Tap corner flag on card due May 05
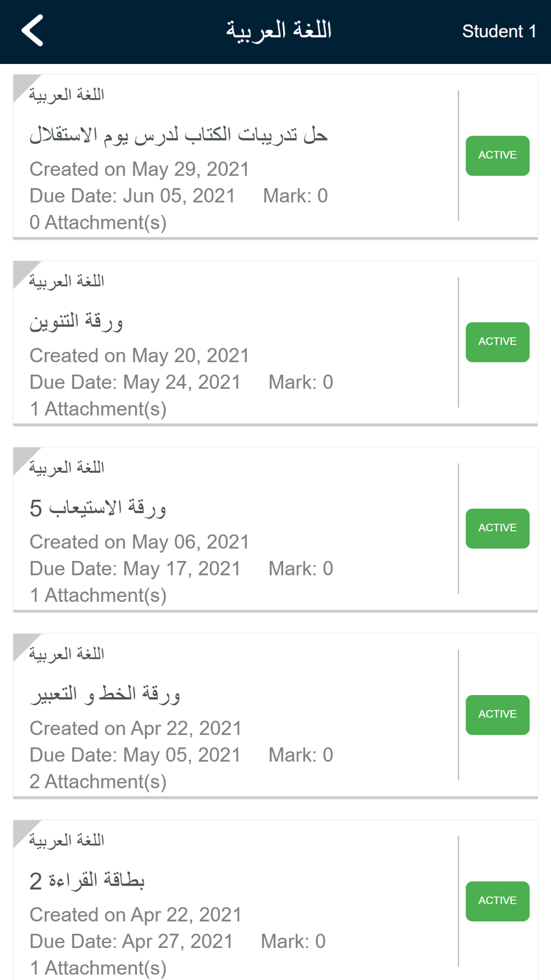 coord(23,643)
